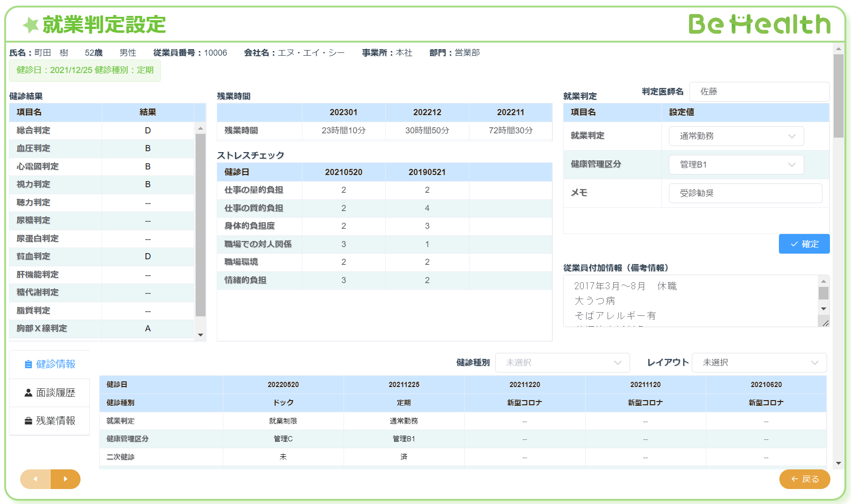The image size is (851, 504).
Task: Click the 確定 button
Action: coord(804,244)
